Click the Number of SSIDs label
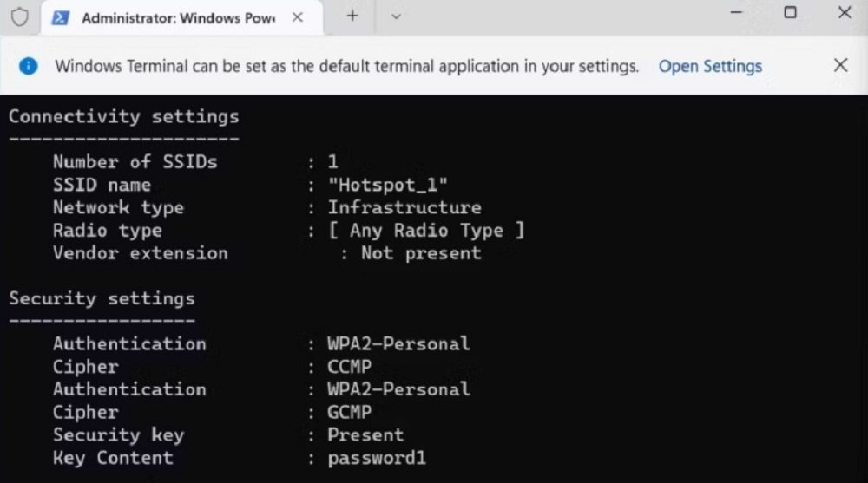This screenshot has height=483, width=868. click(x=135, y=162)
